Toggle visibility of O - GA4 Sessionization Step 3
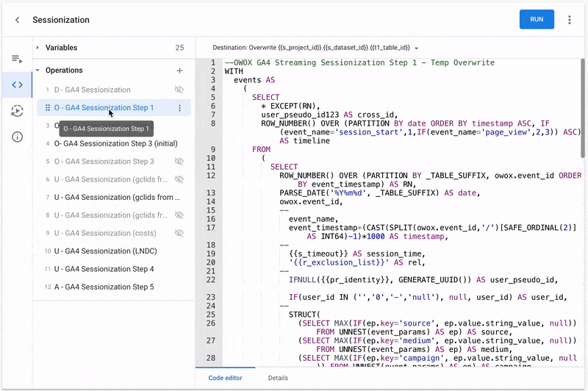Viewport: 588px width, 391px height. click(x=179, y=162)
